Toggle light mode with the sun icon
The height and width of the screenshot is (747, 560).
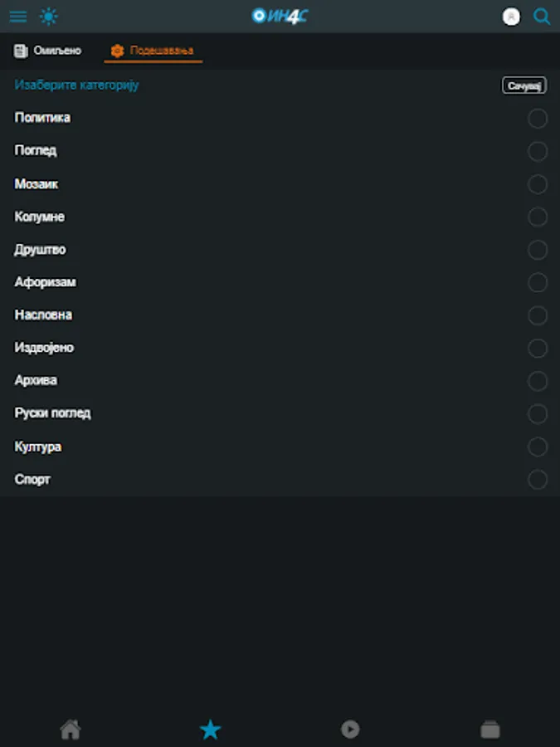[49, 17]
